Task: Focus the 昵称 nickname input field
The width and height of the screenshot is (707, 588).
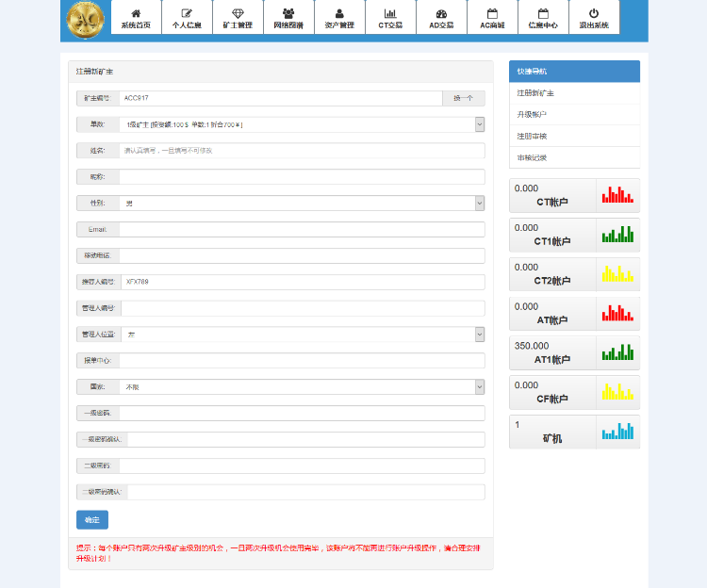Action: [302, 177]
